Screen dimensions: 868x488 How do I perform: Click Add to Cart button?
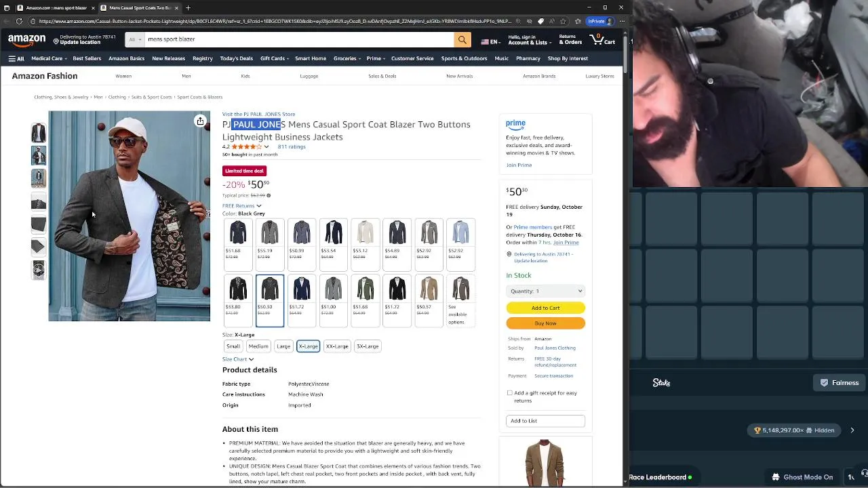click(545, 308)
